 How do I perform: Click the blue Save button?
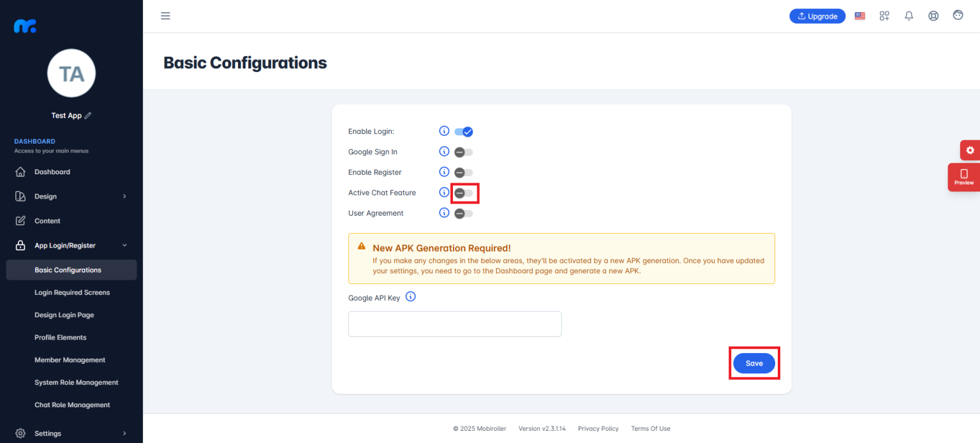click(754, 363)
